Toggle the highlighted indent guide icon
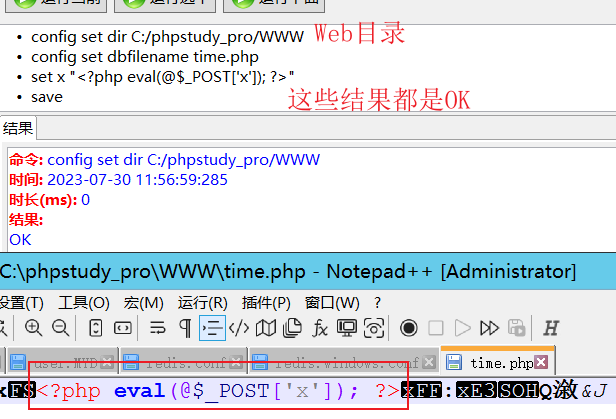This screenshot has width=616, height=419. coord(212,328)
